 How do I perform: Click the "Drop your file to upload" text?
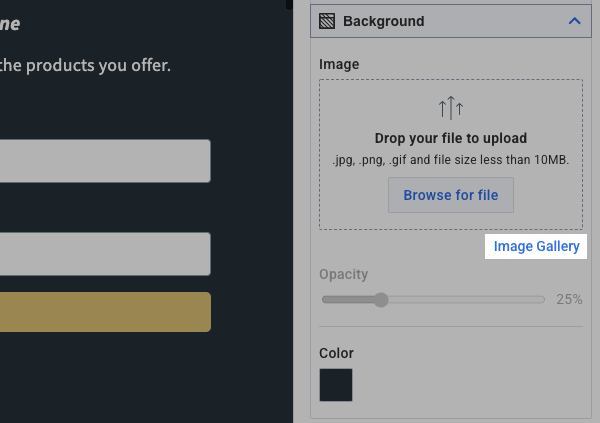[450, 138]
